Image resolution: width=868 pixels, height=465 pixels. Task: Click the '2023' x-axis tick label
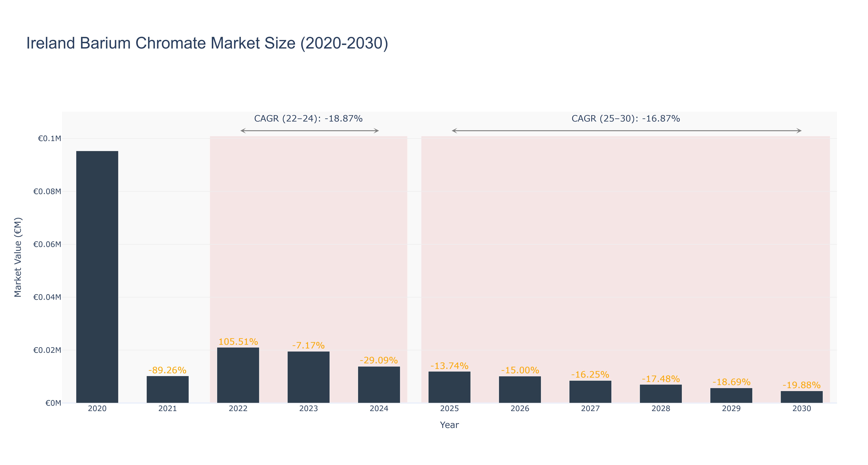pyautogui.click(x=308, y=409)
